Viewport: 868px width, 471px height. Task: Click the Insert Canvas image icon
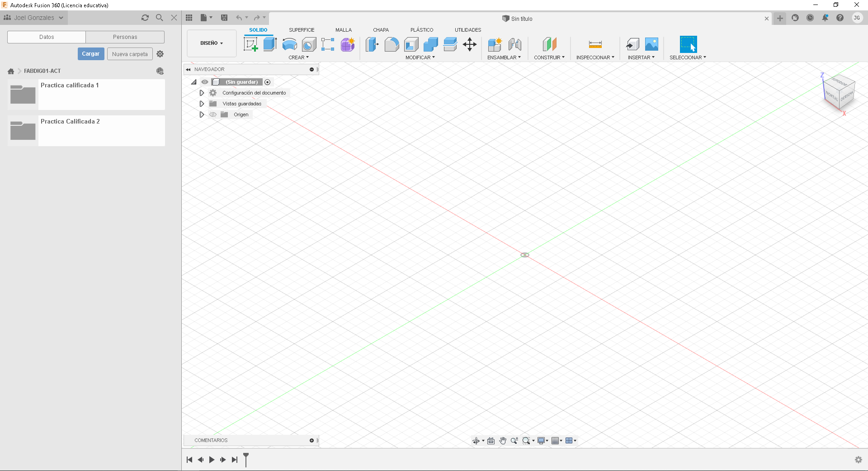tap(651, 44)
